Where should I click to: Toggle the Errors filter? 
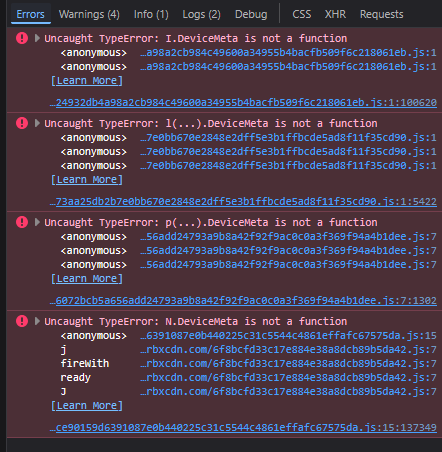pos(30,14)
